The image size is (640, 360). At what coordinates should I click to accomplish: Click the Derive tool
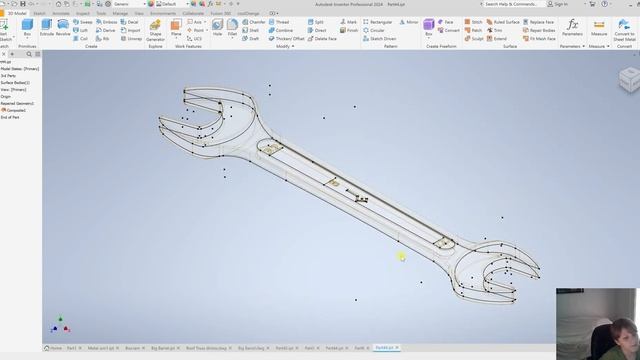point(106,30)
